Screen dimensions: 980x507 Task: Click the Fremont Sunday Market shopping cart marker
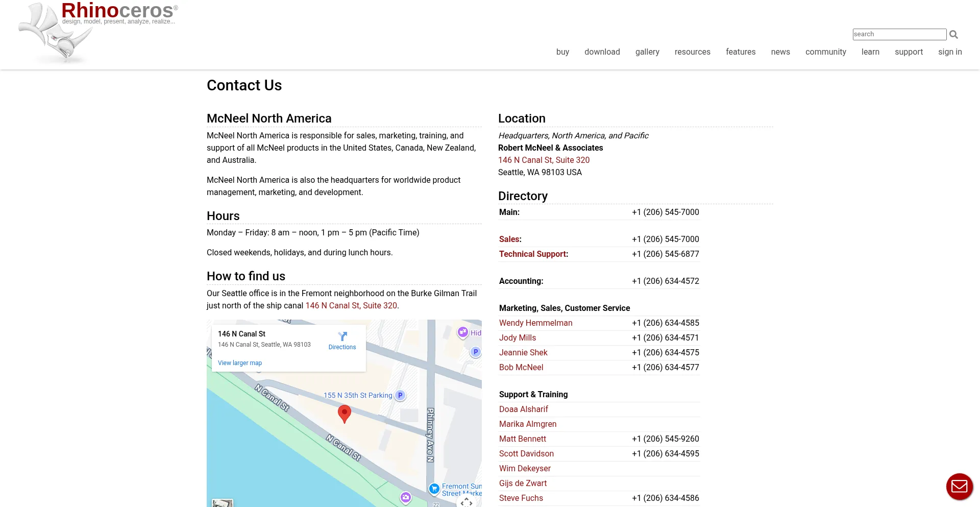434,489
